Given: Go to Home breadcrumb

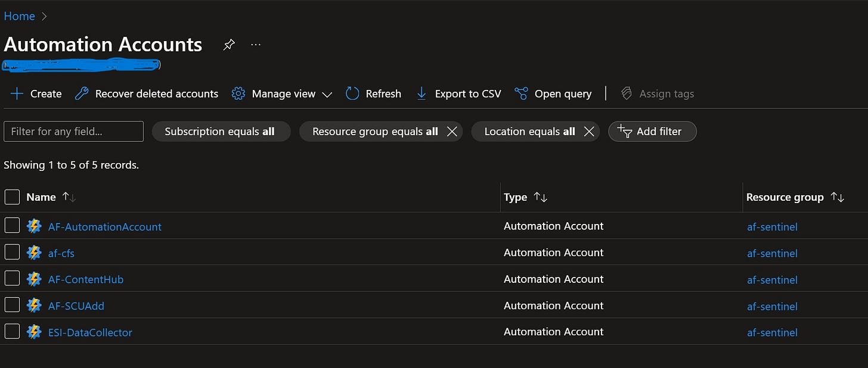Looking at the screenshot, I should (20, 16).
